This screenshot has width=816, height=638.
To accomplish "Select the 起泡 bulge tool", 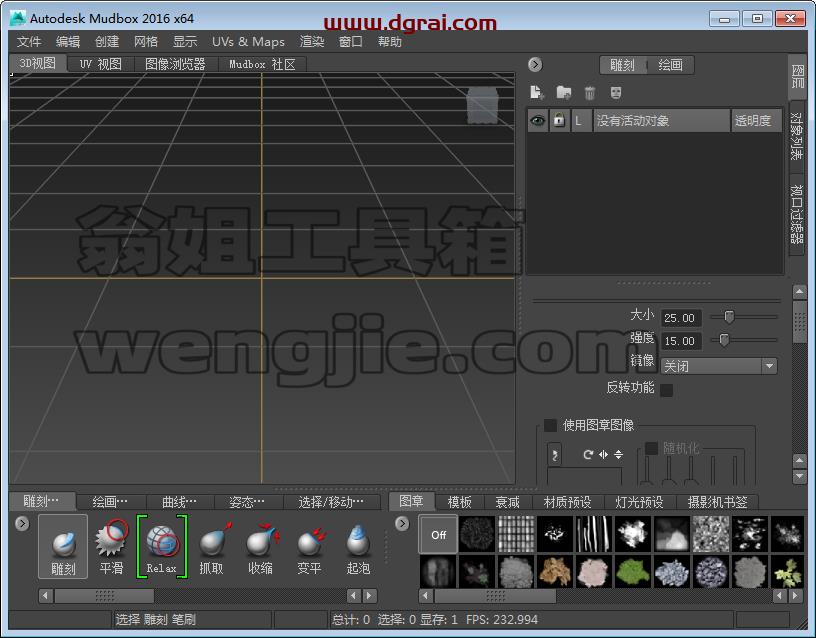I will coord(358,546).
